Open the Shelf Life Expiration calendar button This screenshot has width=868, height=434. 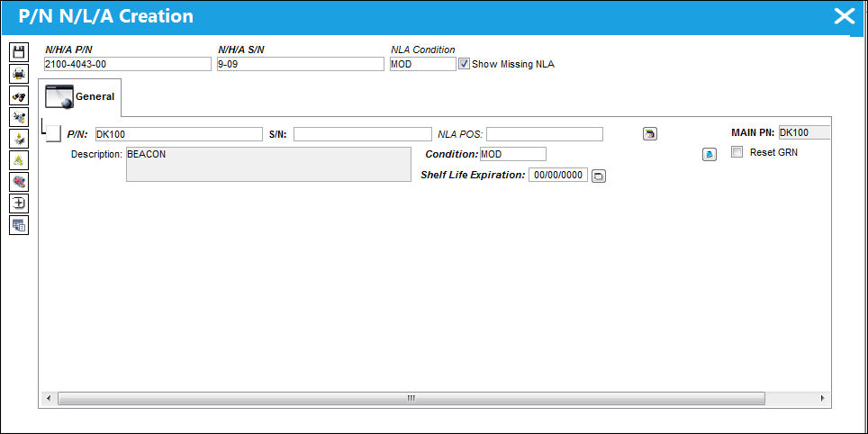tap(599, 176)
